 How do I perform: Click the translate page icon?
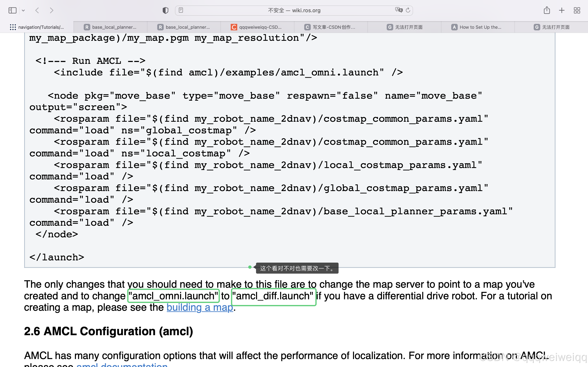[x=399, y=10]
